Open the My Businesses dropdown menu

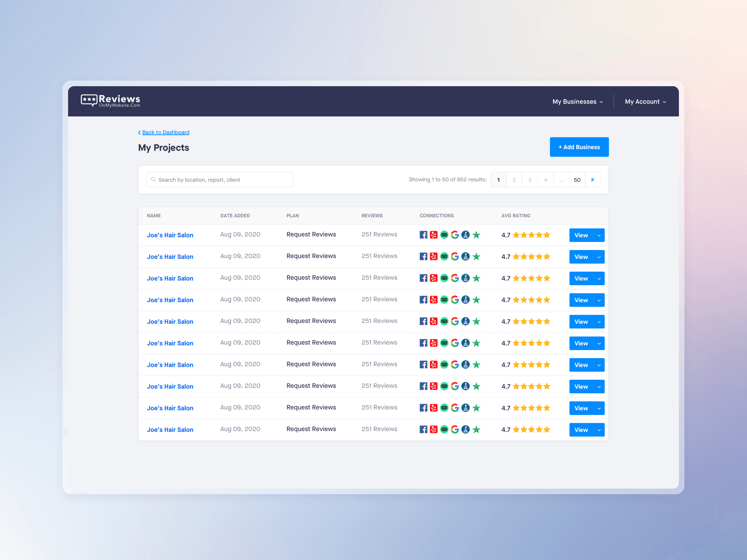click(x=578, y=102)
